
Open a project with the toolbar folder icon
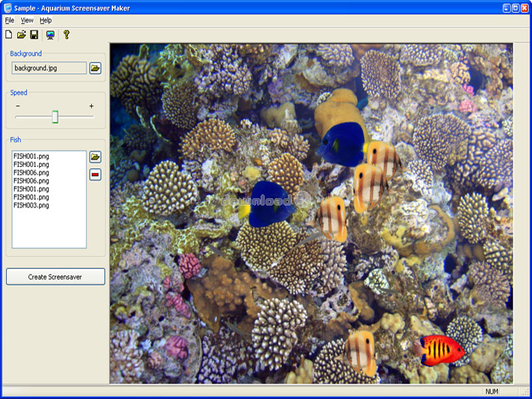(x=21, y=35)
